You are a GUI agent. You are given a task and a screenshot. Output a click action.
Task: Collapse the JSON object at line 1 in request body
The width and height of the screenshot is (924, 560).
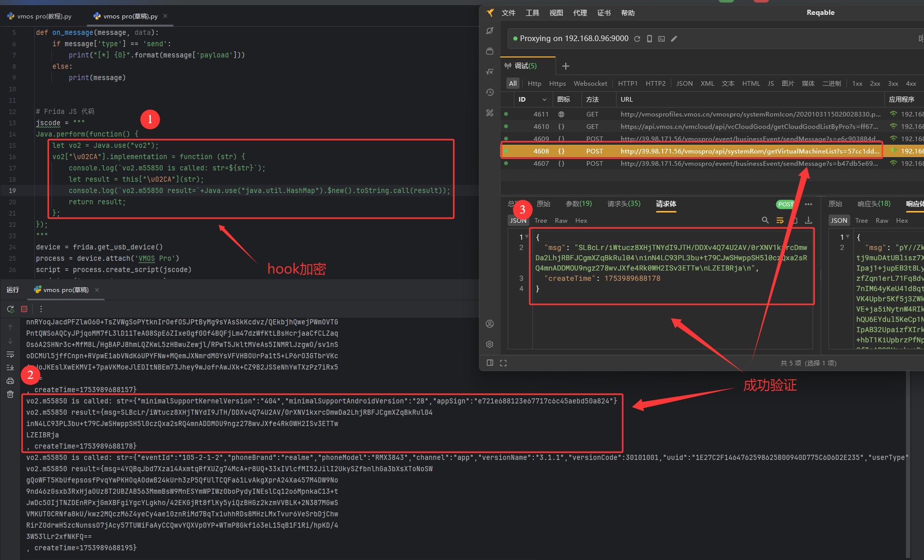[x=527, y=237]
